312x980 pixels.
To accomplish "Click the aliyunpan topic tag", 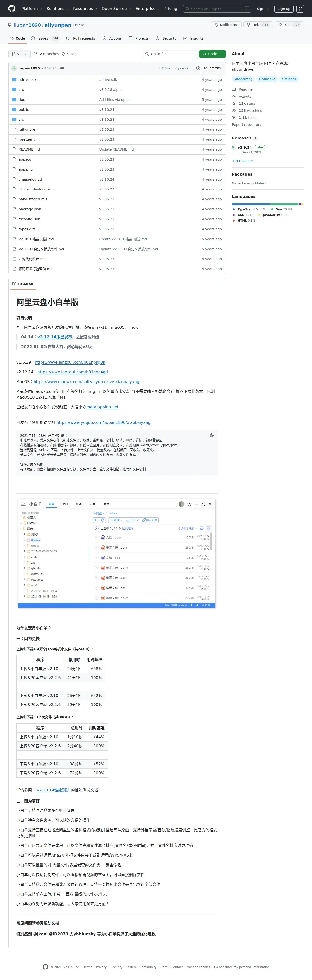I will click(x=289, y=79).
